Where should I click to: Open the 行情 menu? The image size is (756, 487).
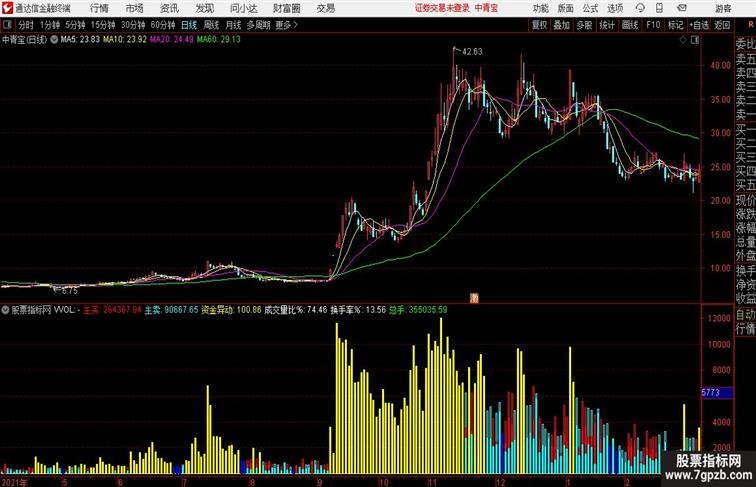point(99,8)
